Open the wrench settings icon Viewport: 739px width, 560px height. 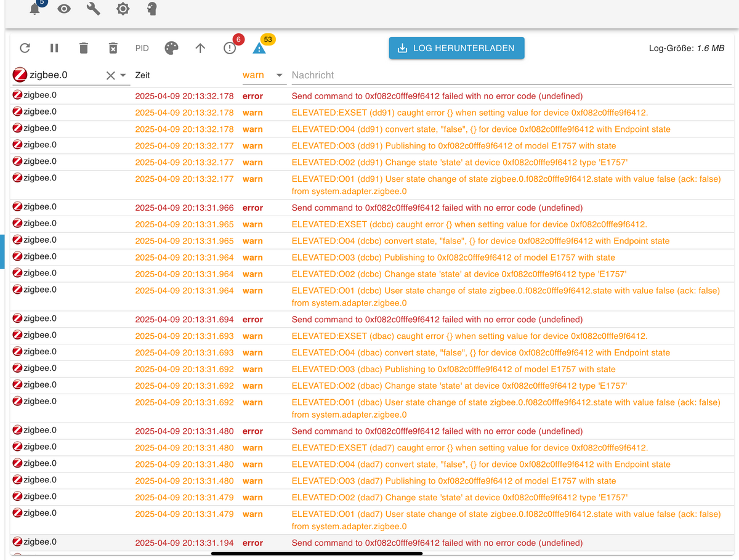click(x=94, y=9)
